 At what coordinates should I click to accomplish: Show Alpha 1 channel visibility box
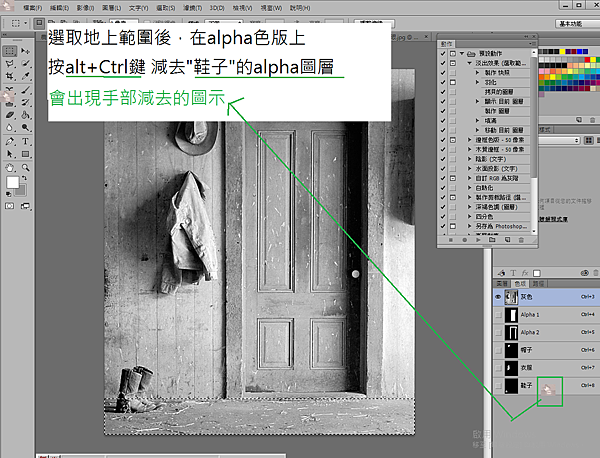click(498, 315)
